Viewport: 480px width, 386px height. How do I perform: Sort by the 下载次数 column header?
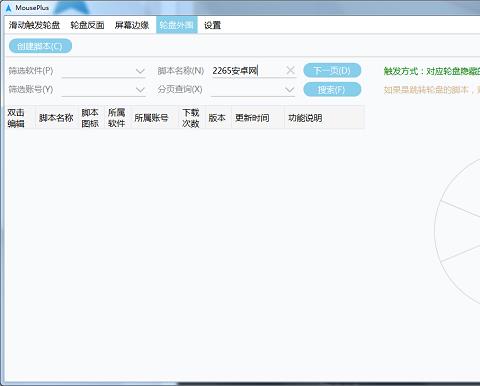[x=192, y=118]
